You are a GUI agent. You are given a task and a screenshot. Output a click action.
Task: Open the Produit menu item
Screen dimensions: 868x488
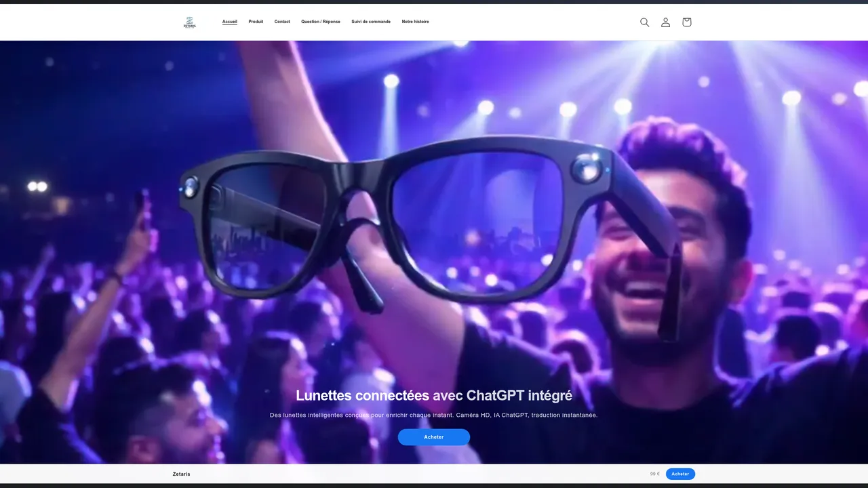pyautogui.click(x=256, y=22)
